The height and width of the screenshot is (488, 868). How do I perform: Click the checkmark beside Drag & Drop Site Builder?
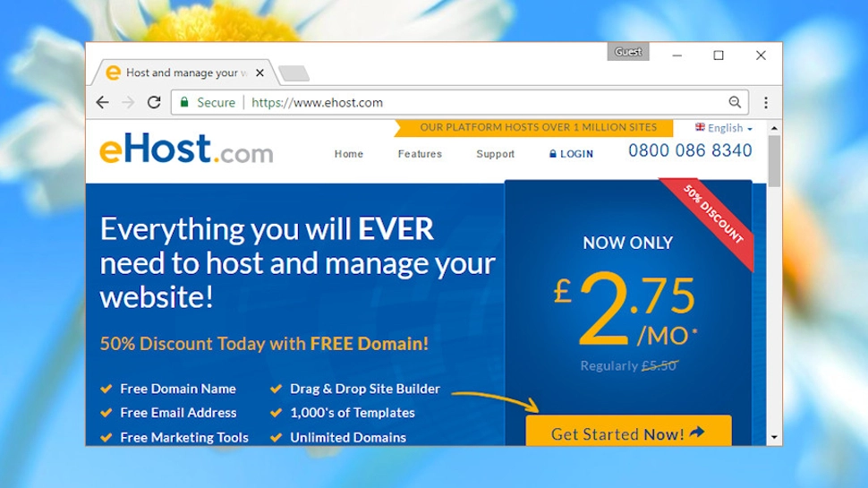[277, 389]
